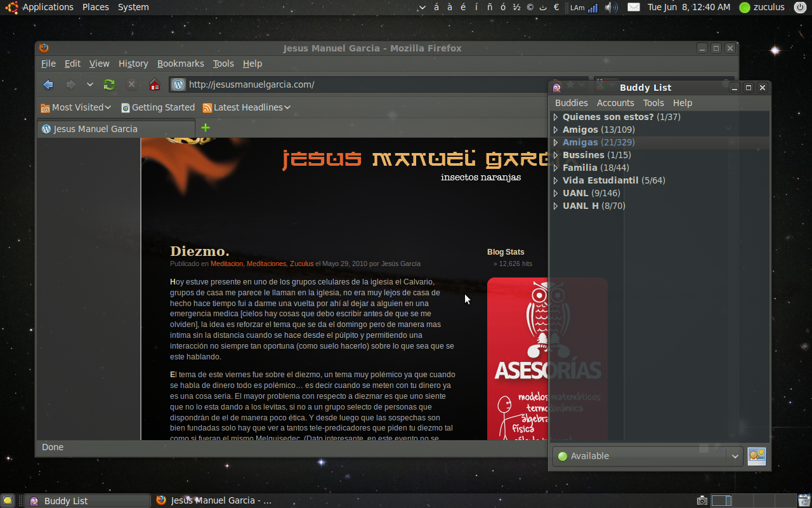Click the Meditacion category link

click(226, 264)
